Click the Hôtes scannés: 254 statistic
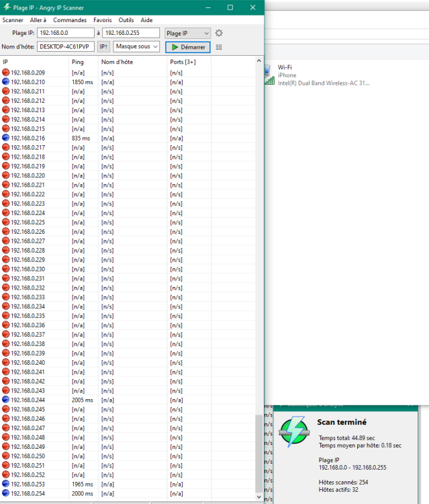Image resolution: width=429 pixels, height=504 pixels. point(343,482)
